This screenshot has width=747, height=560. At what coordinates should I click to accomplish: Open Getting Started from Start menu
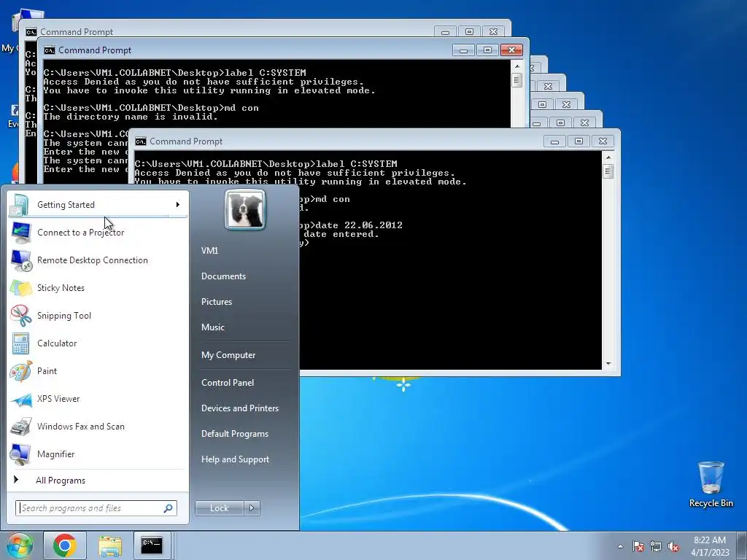pos(98,205)
